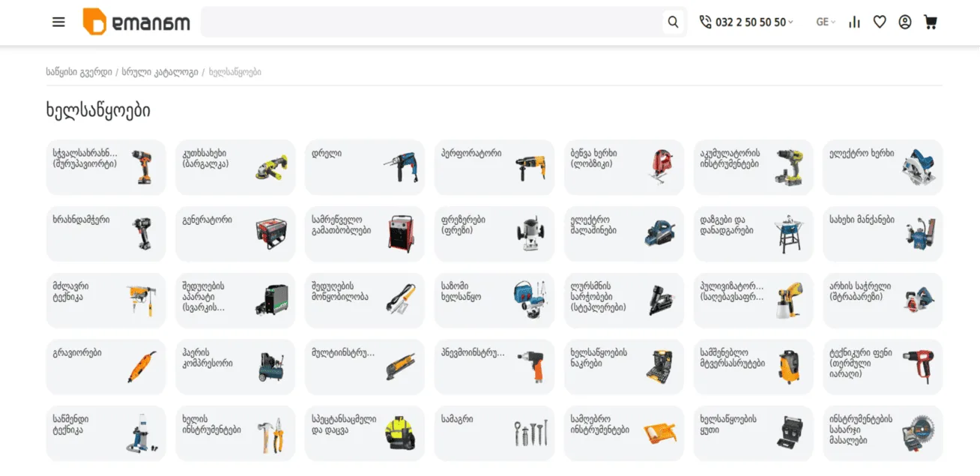Open the ელექტრო შალაშინები planer category
Image resolution: width=980 pixels, height=476 pixels.
pos(624,234)
